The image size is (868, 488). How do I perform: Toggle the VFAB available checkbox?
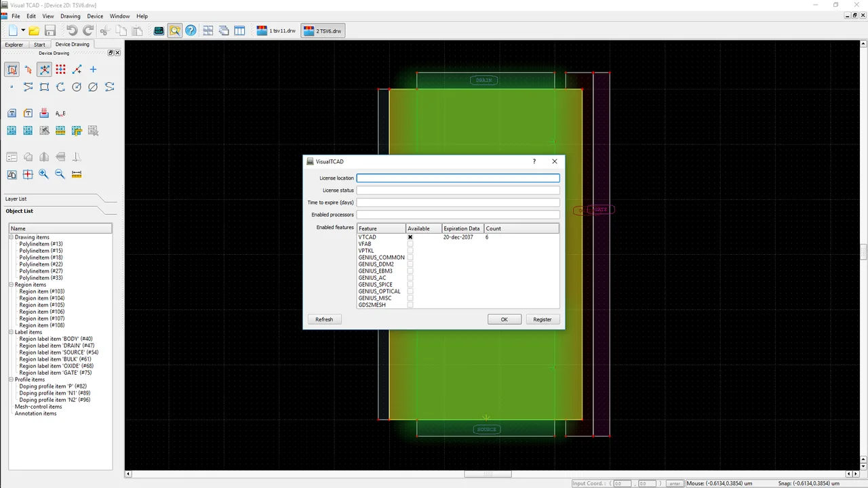tap(410, 244)
